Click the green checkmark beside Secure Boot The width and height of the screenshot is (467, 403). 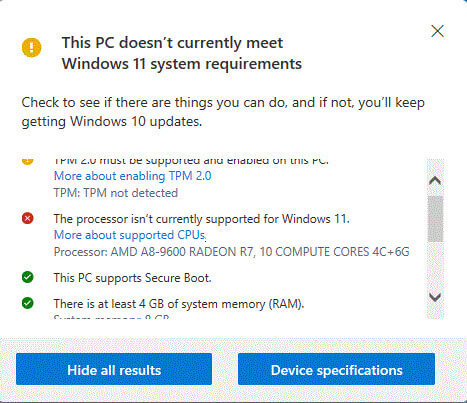click(28, 277)
